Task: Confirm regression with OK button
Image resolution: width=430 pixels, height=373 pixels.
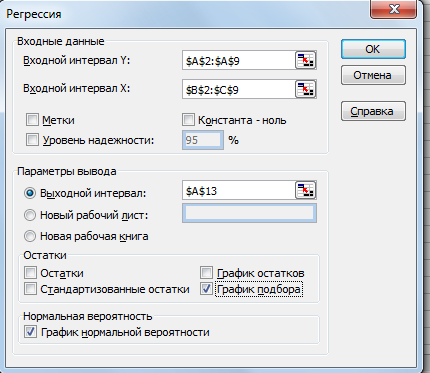Action: pos(373,49)
